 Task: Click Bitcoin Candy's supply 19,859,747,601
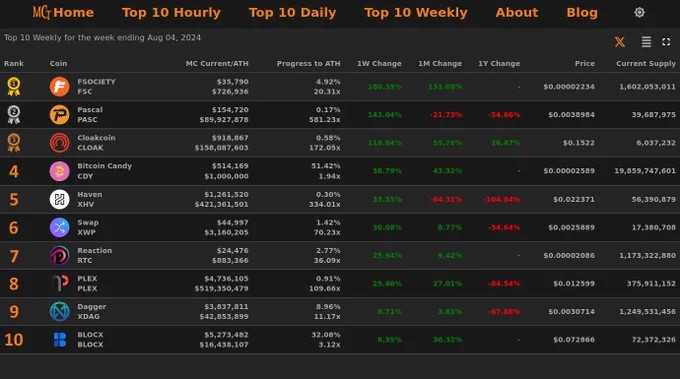645,171
